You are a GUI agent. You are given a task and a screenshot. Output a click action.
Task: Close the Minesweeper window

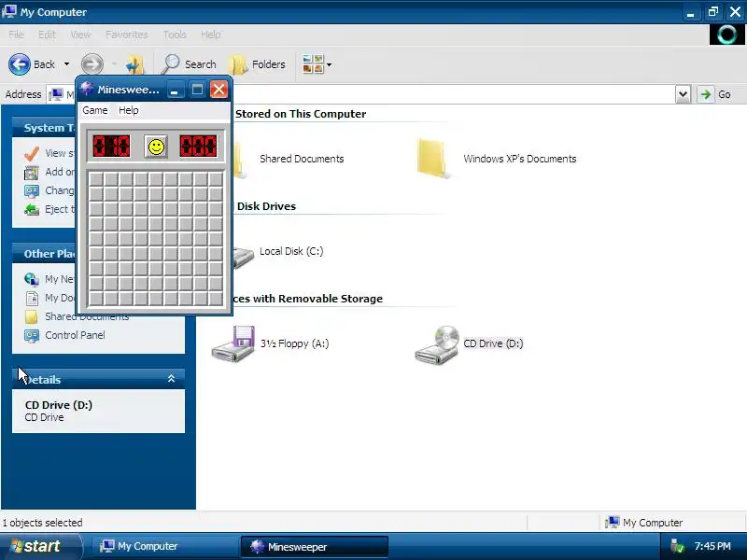click(x=219, y=90)
